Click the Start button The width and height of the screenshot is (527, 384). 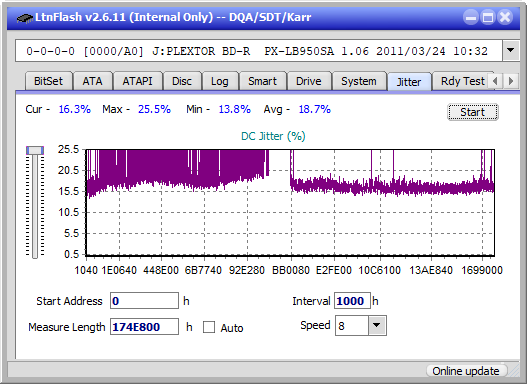tap(473, 112)
